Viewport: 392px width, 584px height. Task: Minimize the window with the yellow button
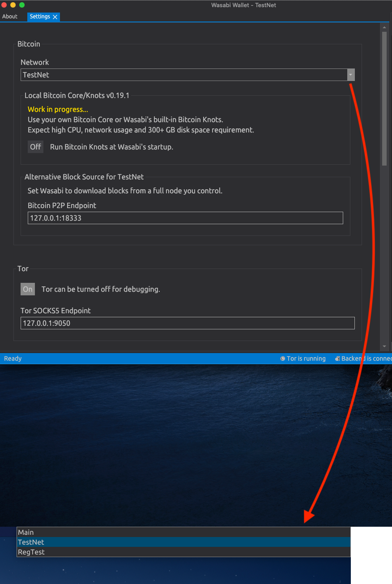(x=13, y=5)
